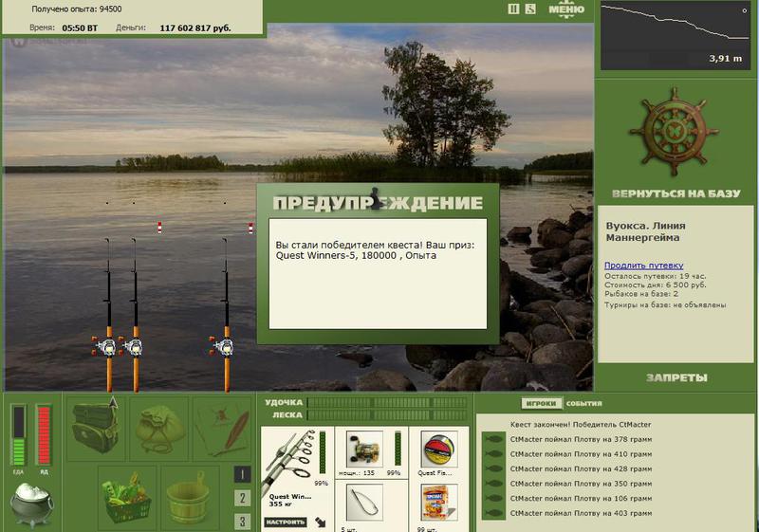Click the green ЕДА hunger meter

(x=18, y=436)
